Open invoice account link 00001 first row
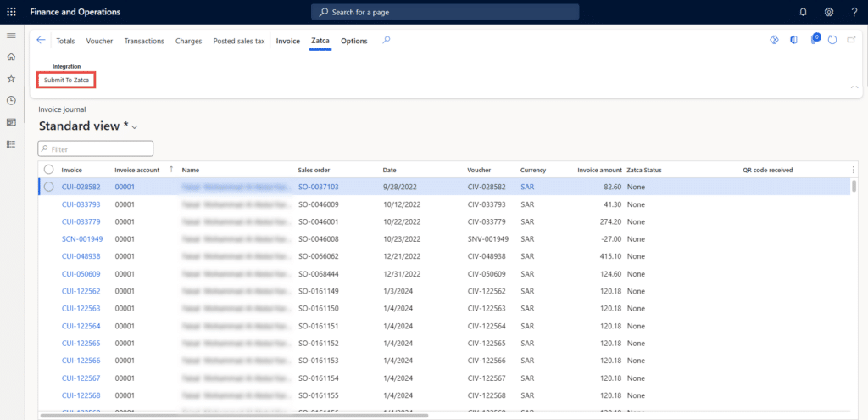The width and height of the screenshot is (868, 420). 125,188
